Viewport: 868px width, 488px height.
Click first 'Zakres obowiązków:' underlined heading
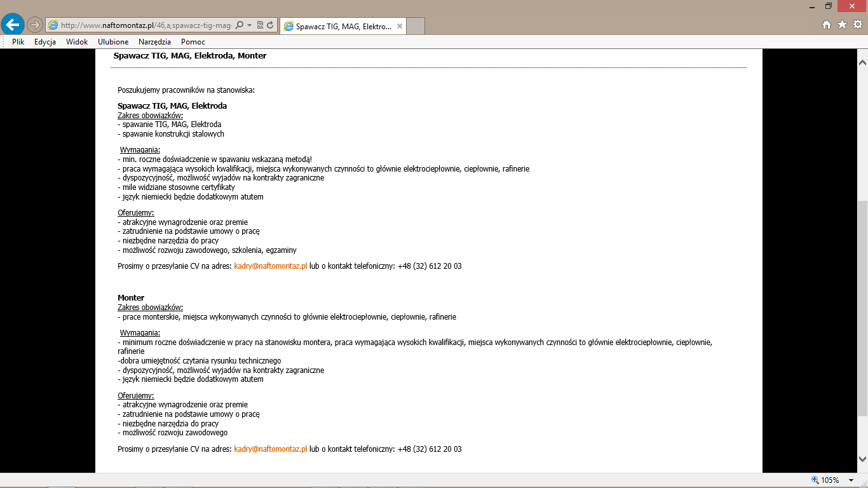coord(150,116)
